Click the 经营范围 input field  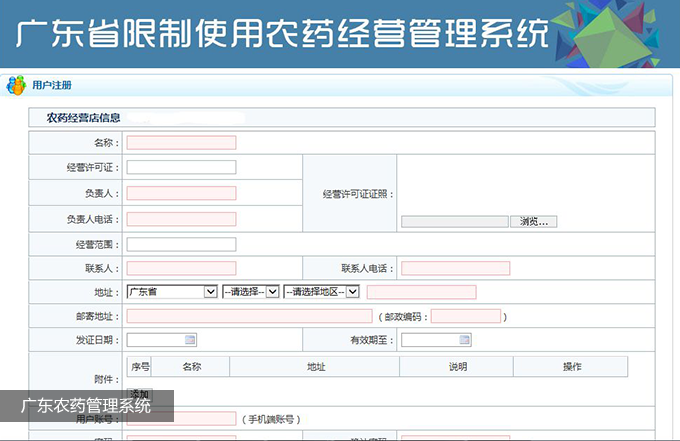pyautogui.click(x=181, y=244)
